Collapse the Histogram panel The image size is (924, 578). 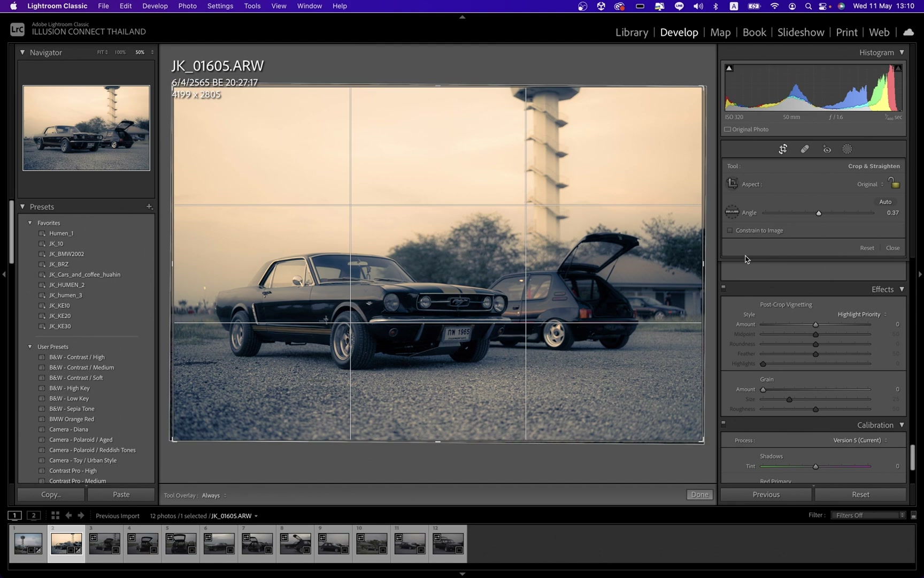pos(902,52)
